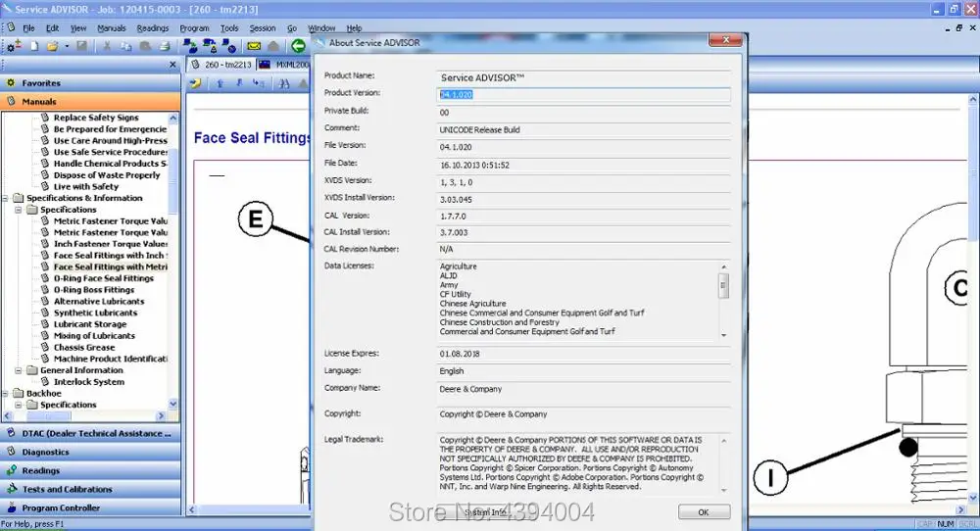Open the Tests and Calibrations panel
980x531 pixels.
pyautogui.click(x=90, y=489)
